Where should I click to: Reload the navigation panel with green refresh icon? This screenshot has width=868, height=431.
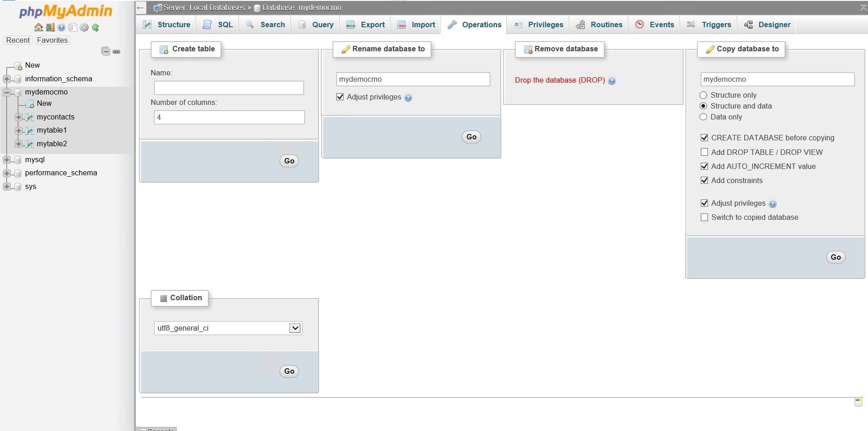coord(95,27)
